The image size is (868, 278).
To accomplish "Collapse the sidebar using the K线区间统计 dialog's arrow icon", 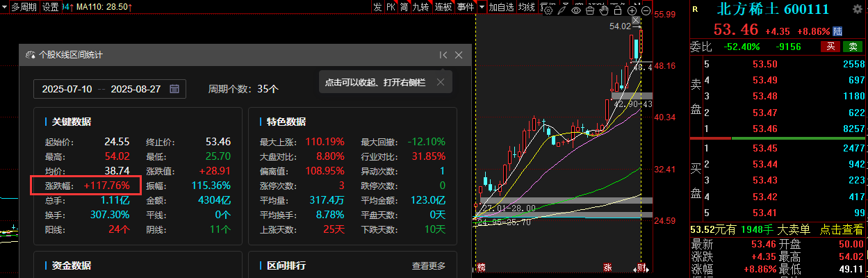I will [x=443, y=55].
